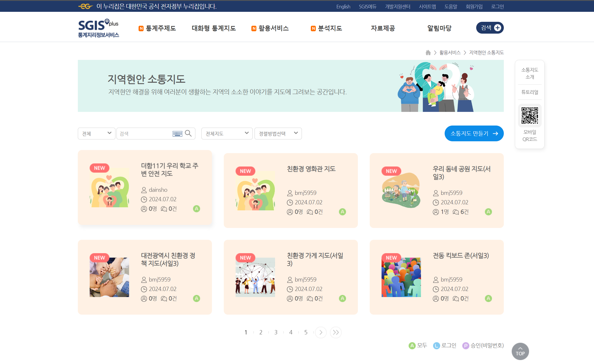
Task: Open search via the 검색 plus icon
Action: pyautogui.click(x=498, y=27)
